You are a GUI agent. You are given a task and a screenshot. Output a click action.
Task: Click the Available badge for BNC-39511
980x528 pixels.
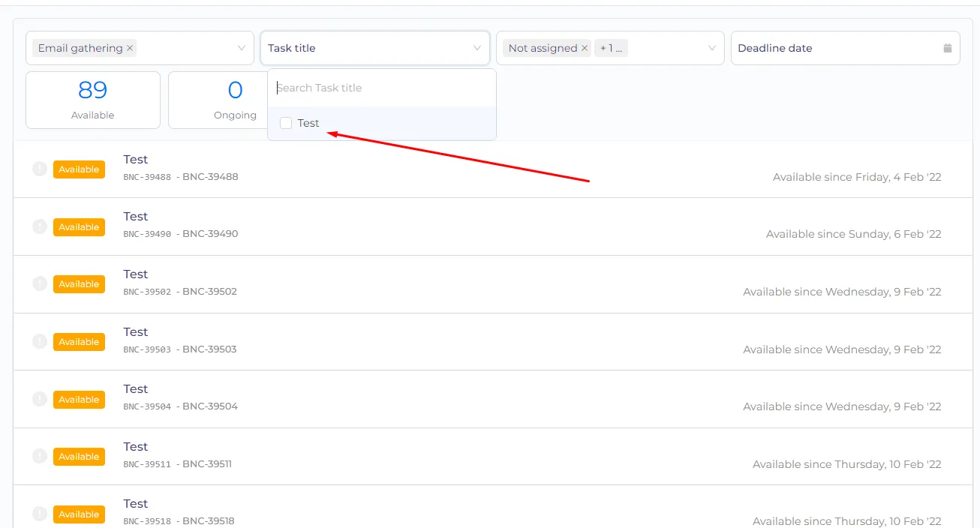click(x=79, y=457)
